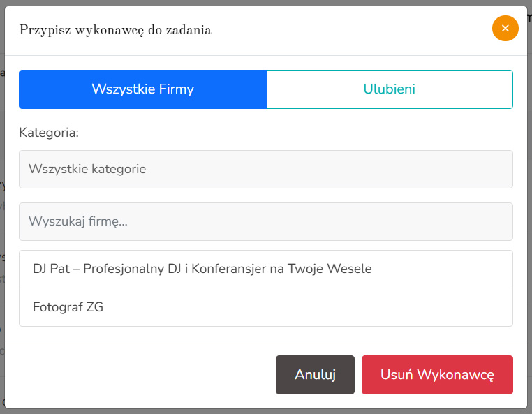This screenshot has height=414, width=532.
Task: Switch to the Wszystkie Firmy tab
Action: point(143,89)
